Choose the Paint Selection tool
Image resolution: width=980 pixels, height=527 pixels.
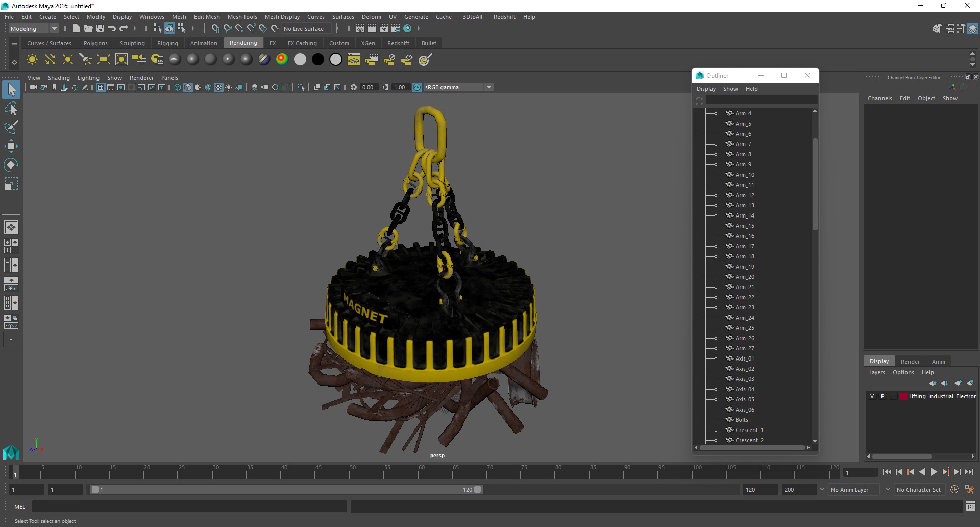[11, 127]
